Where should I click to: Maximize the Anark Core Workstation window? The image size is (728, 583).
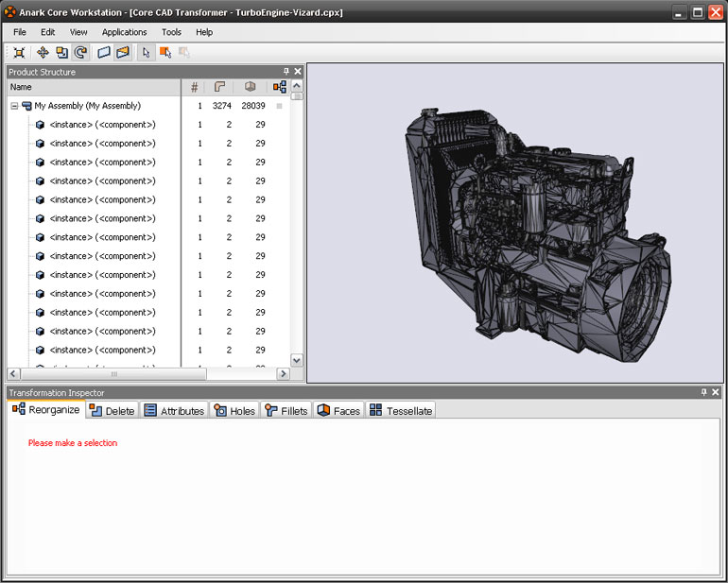[698, 12]
